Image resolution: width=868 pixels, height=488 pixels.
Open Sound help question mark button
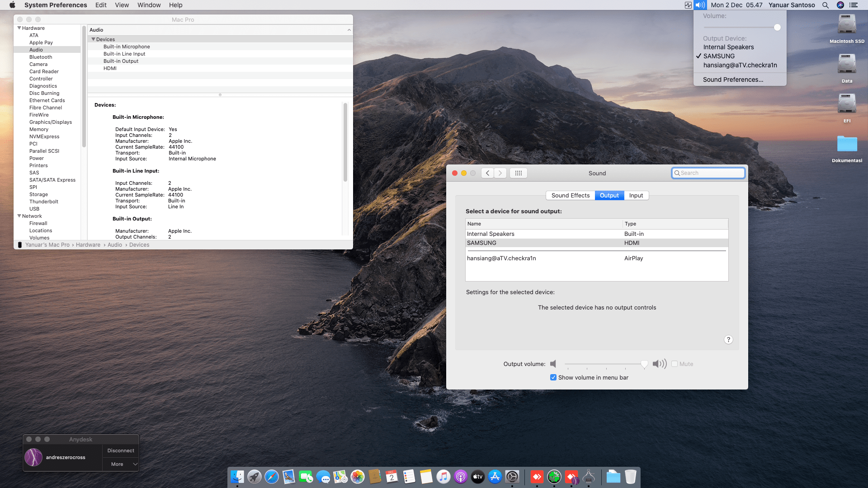[728, 340]
